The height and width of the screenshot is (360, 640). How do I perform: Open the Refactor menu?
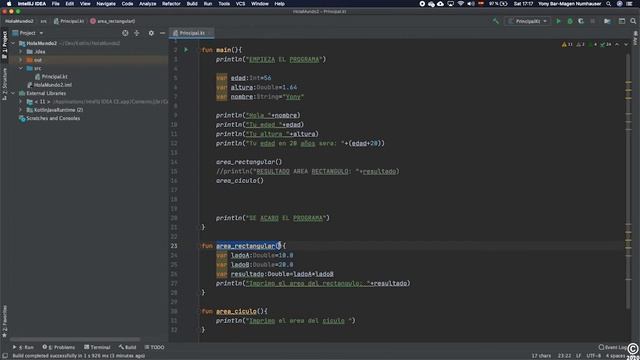pos(171,4)
